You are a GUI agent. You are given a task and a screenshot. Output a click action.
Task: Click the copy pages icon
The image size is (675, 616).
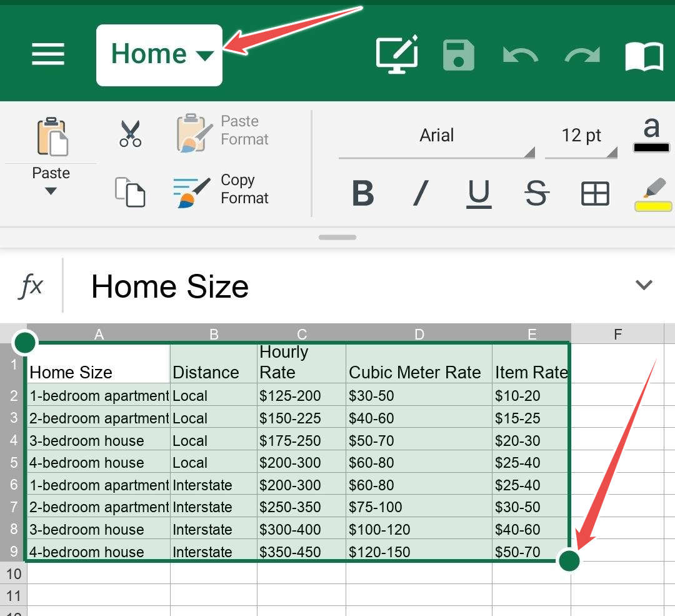[x=130, y=191]
